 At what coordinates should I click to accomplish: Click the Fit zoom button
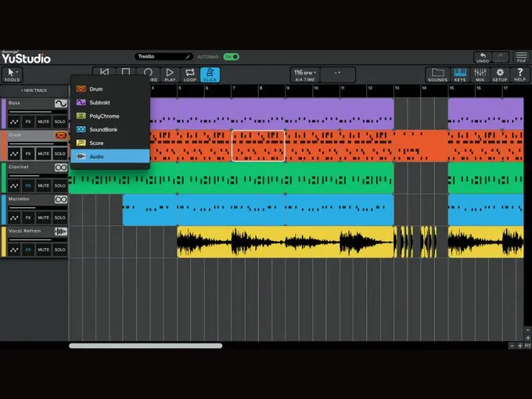[527, 346]
